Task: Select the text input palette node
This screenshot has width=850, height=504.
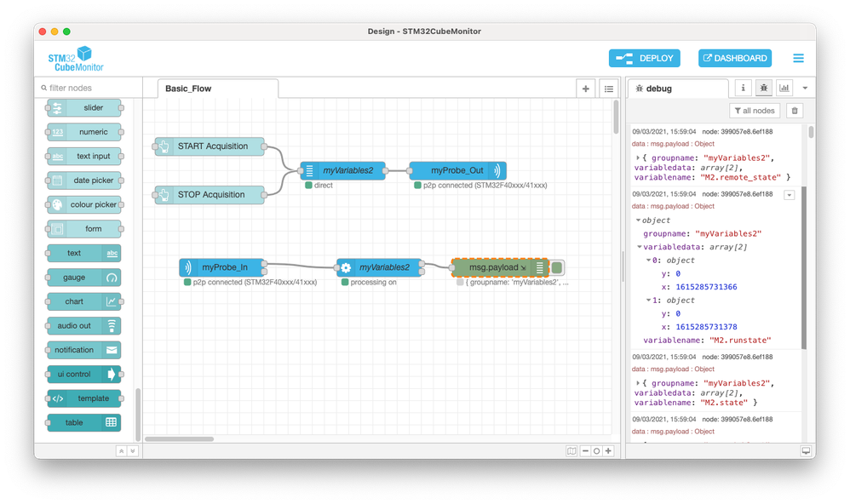Action: click(x=84, y=156)
